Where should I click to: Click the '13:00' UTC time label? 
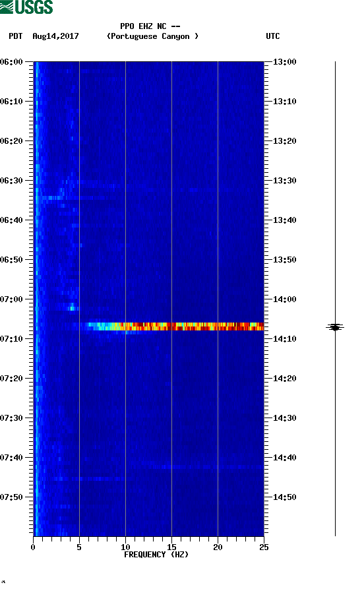(285, 62)
